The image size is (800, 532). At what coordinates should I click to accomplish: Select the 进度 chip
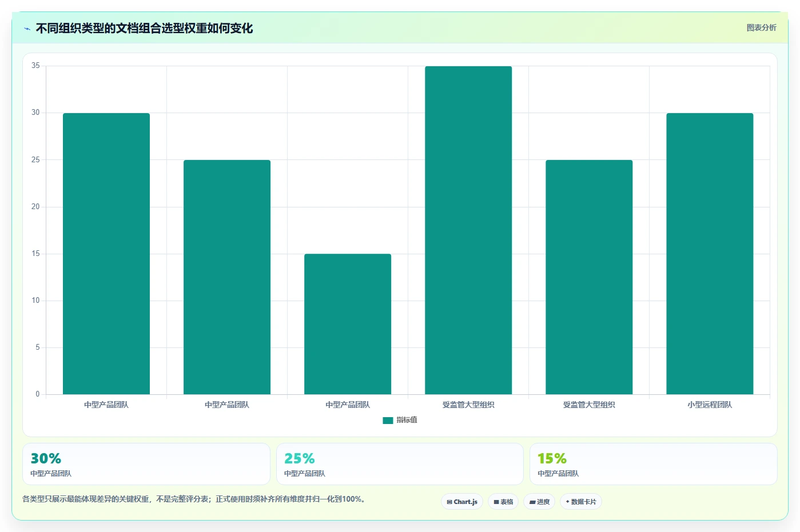coord(539,502)
